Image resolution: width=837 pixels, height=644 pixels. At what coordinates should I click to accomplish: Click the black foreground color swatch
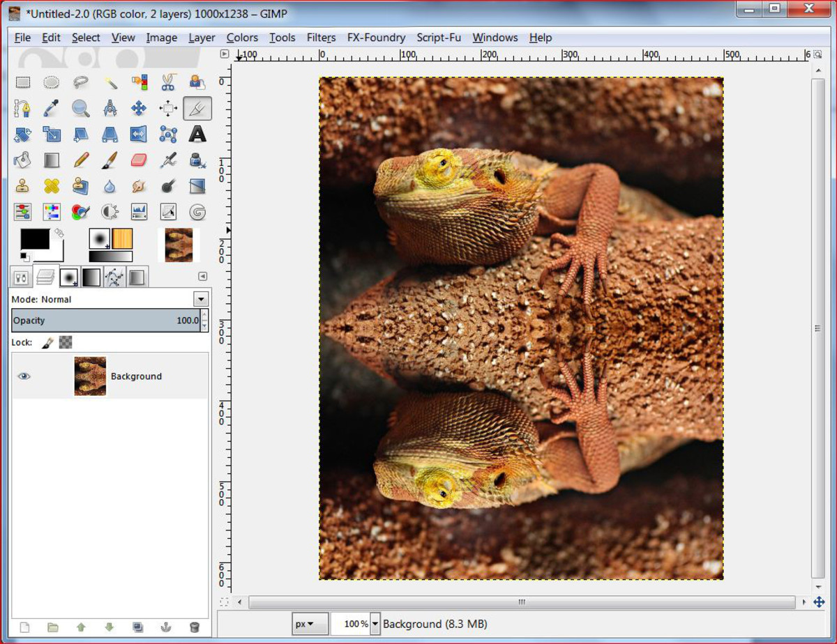(x=33, y=240)
